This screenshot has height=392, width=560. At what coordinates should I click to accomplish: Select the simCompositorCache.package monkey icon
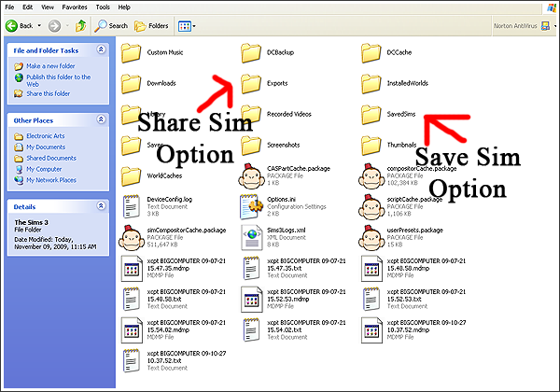coord(132,237)
